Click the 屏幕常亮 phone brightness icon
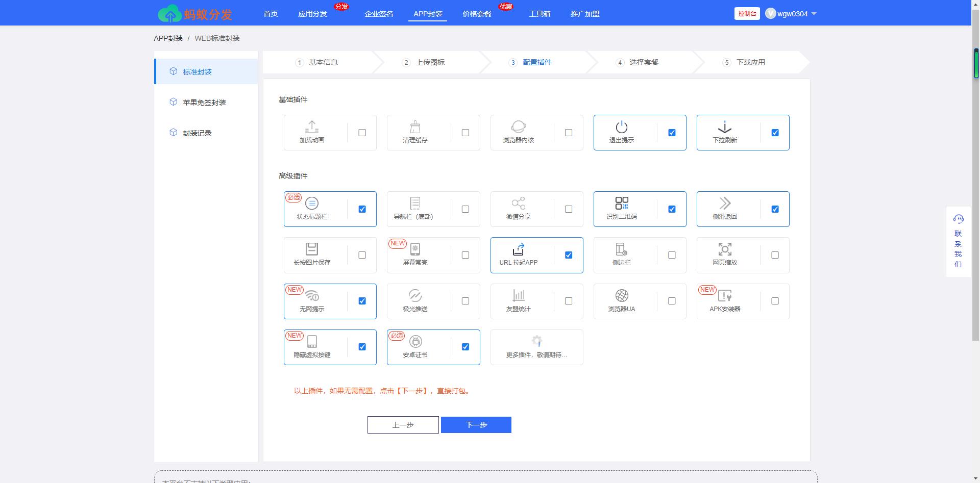This screenshot has width=980, height=483. [x=415, y=249]
